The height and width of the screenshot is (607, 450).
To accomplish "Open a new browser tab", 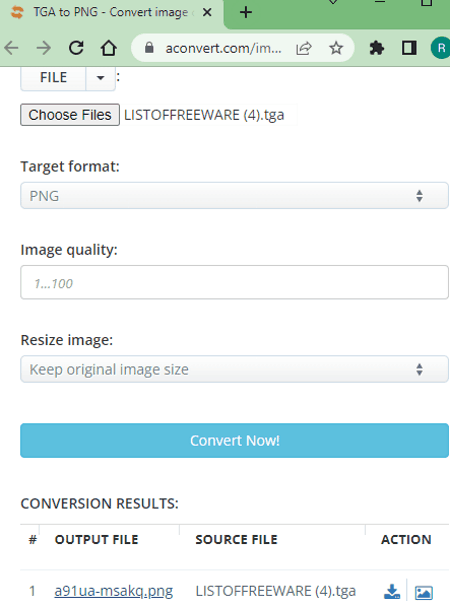I will point(246,13).
